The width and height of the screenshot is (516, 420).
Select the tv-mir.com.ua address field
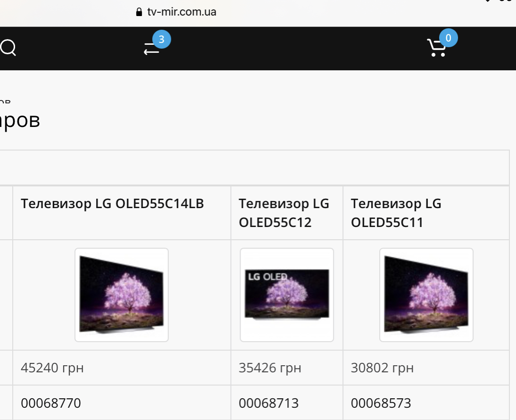(x=176, y=12)
